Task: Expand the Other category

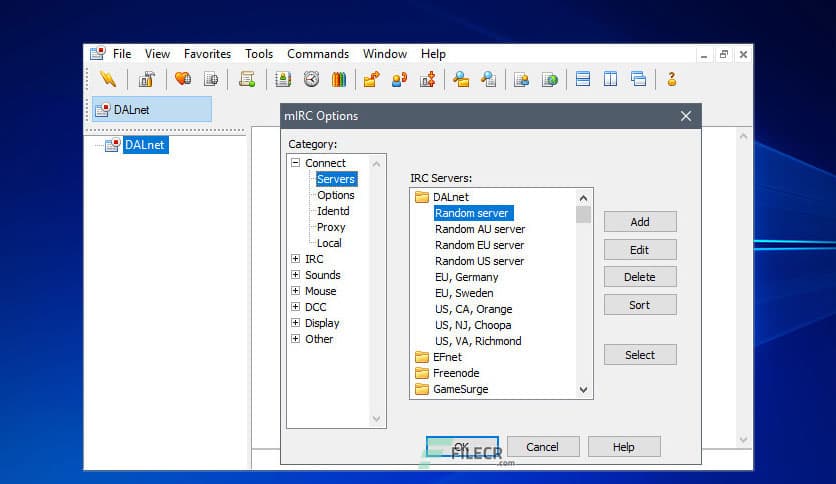Action: point(295,338)
